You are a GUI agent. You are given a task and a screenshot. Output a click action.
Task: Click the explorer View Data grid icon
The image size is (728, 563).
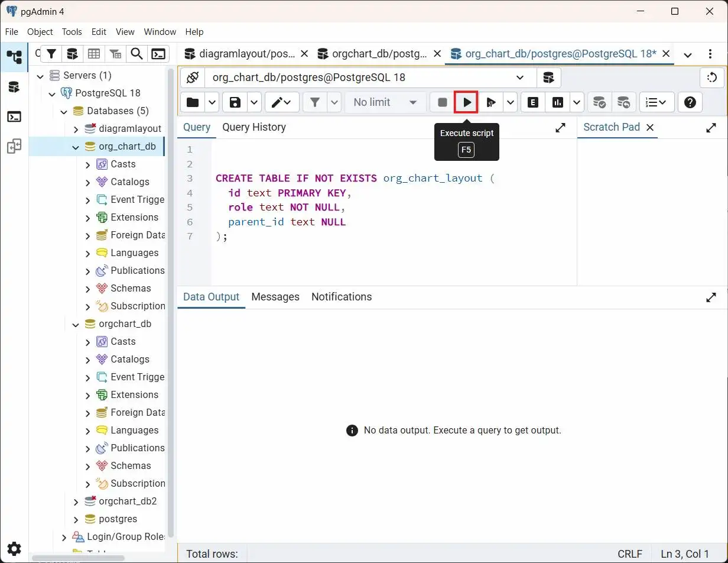point(94,54)
